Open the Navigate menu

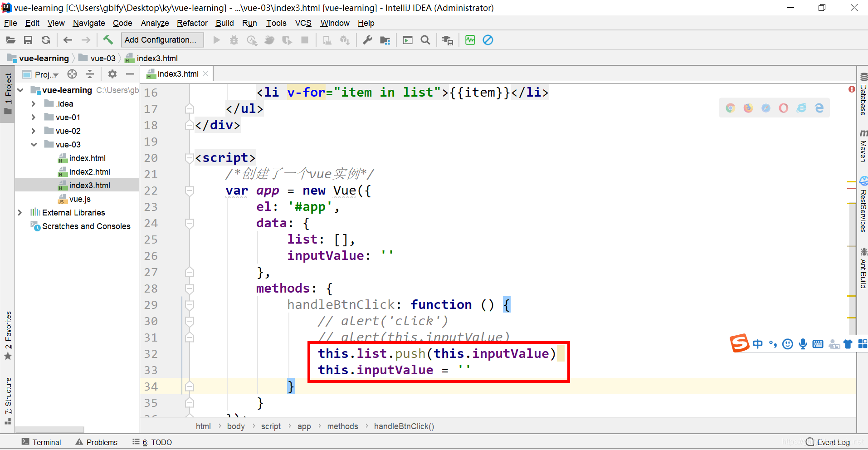click(89, 23)
